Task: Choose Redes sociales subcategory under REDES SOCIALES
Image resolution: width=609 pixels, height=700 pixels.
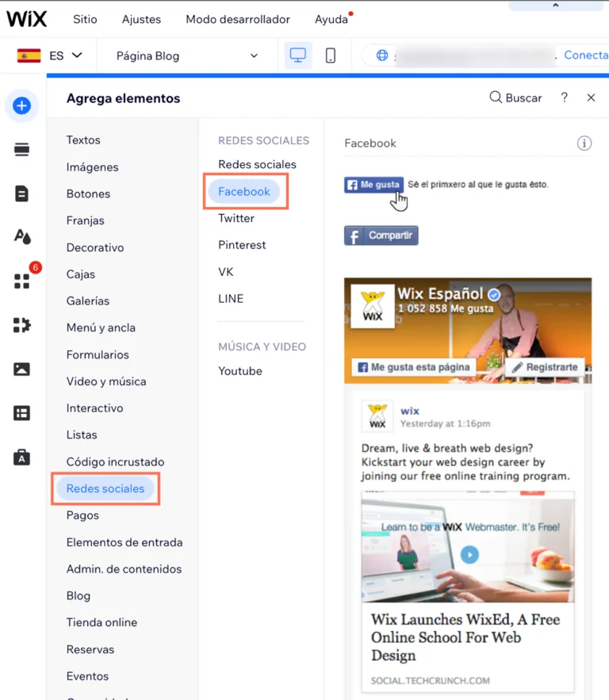Action: coord(257,164)
